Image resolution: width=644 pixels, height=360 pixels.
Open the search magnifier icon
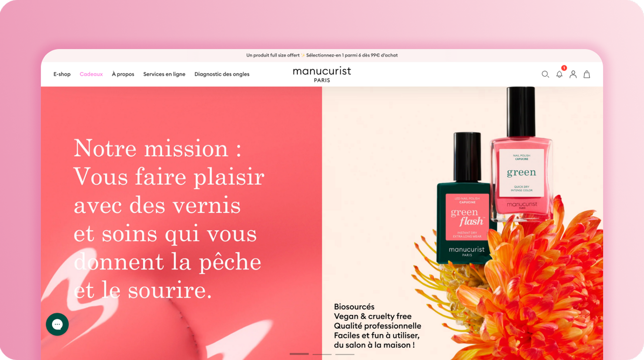pyautogui.click(x=545, y=74)
